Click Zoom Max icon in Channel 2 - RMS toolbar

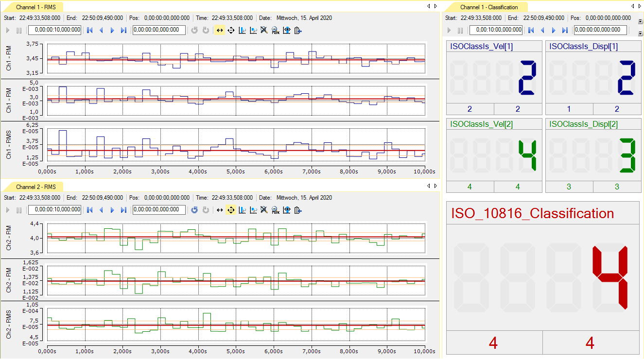pos(275,210)
